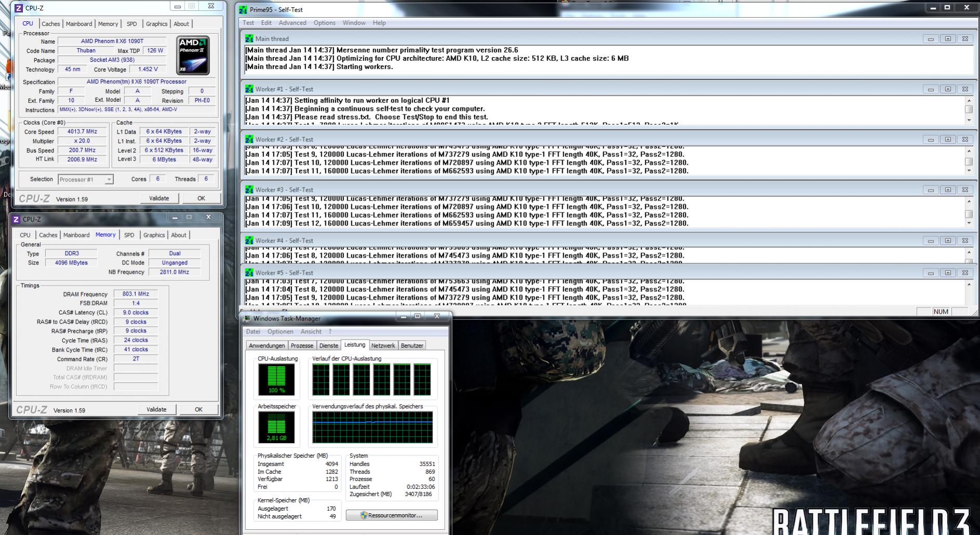
Task: Click the Prime95 application title icon
Action: (x=243, y=9)
